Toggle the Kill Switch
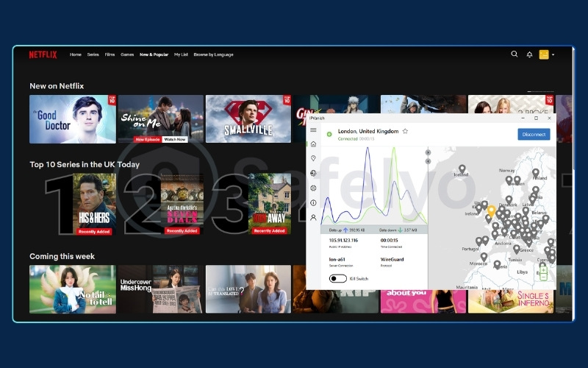The image size is (588, 368). point(337,279)
